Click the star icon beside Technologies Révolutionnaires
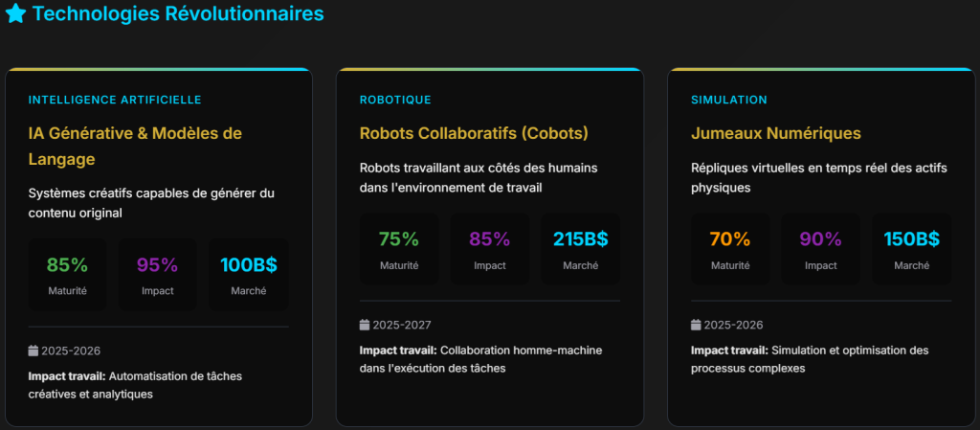This screenshot has height=430, width=980. point(16,14)
